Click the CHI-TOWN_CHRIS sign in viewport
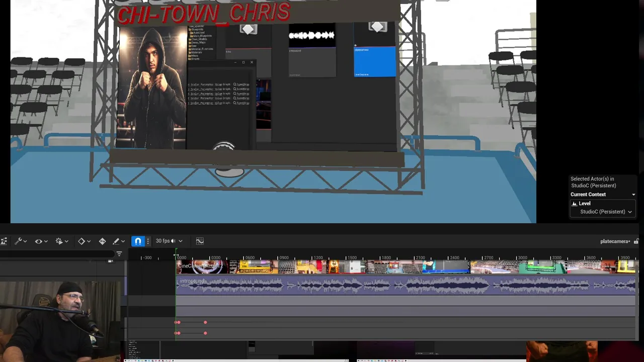The image size is (644, 362). click(203, 13)
